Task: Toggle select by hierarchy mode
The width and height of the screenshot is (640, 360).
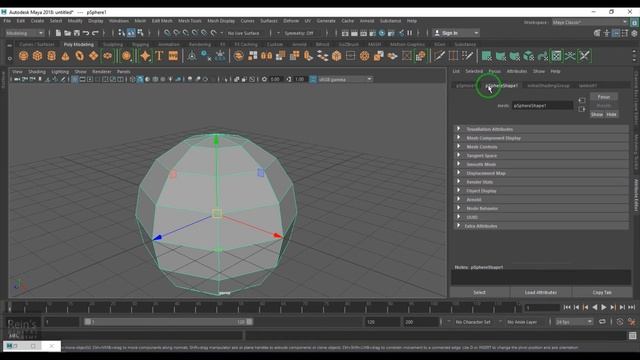Action: [x=122, y=33]
